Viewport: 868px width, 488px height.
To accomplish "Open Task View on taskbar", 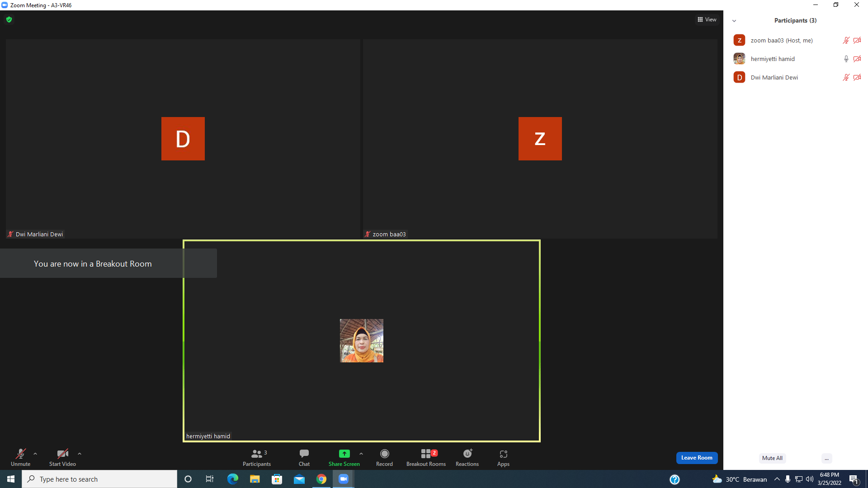I will (x=210, y=479).
